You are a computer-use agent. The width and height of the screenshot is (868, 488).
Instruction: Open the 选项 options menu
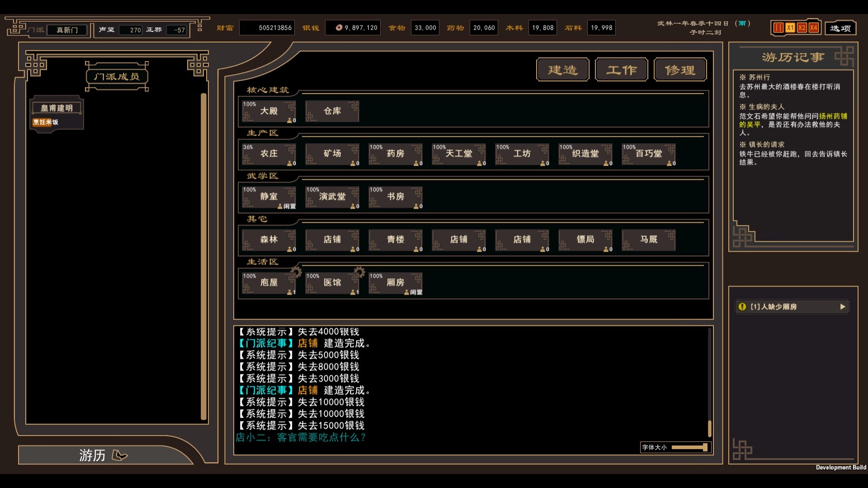[840, 28]
